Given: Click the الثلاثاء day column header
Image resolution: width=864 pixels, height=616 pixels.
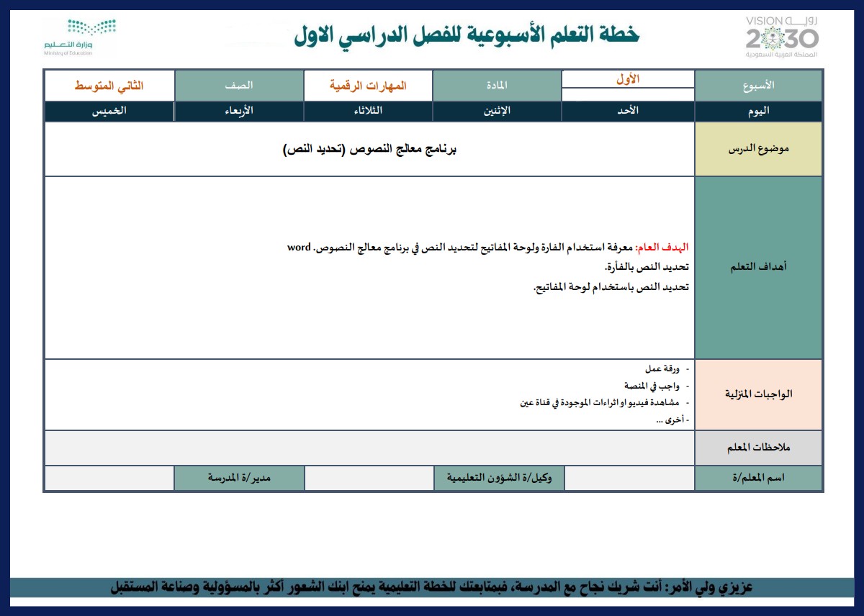Looking at the screenshot, I should coord(368,112).
